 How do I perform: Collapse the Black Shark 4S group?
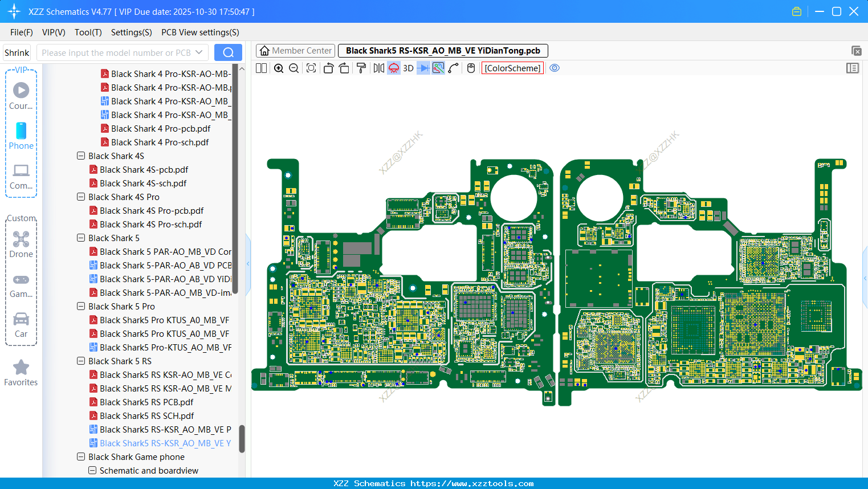pos(81,156)
